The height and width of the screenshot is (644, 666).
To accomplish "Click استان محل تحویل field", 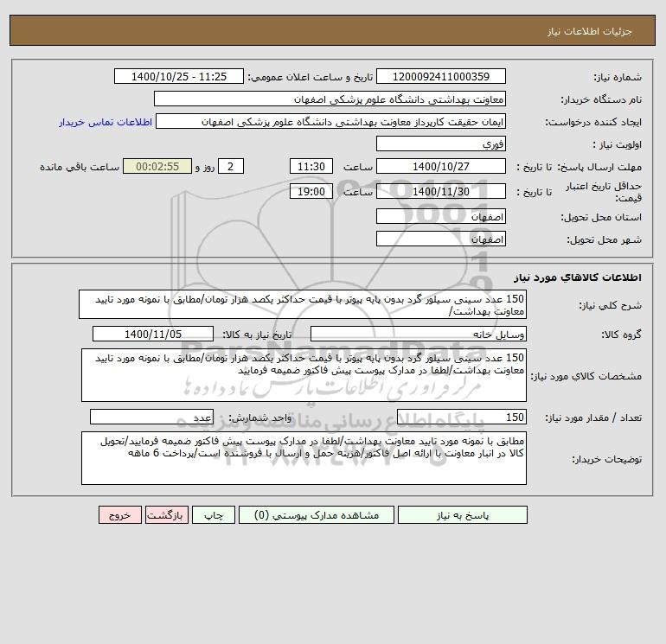I will (x=441, y=216).
